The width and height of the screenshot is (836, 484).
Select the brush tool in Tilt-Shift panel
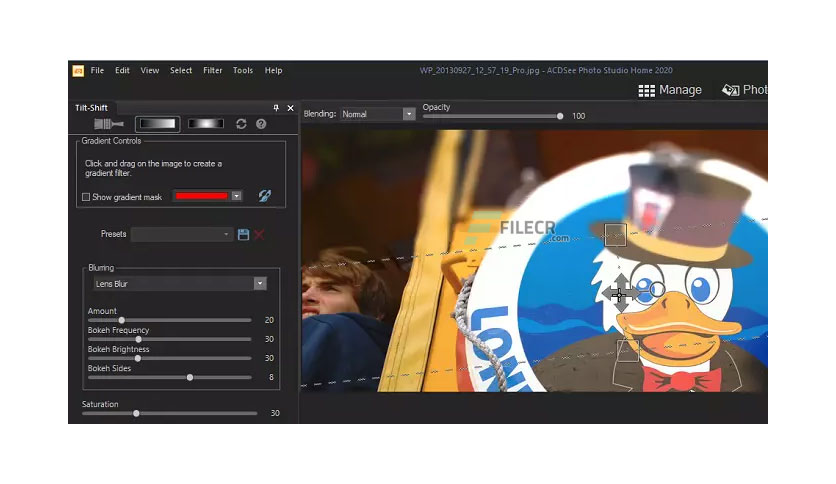point(109,124)
